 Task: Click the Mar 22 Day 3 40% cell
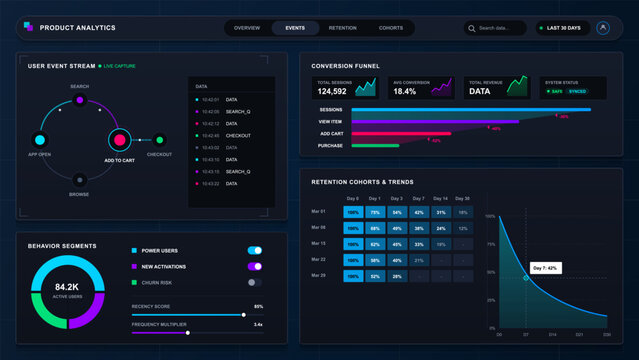(x=397, y=260)
